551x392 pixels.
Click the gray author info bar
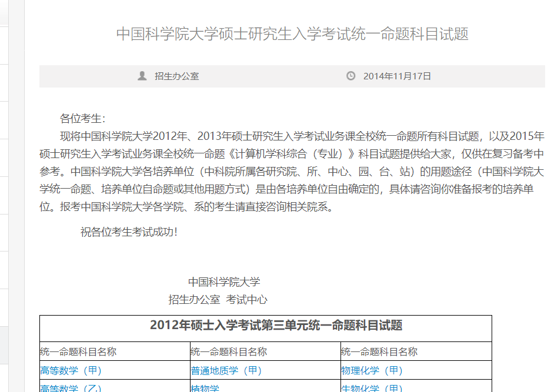[265, 75]
